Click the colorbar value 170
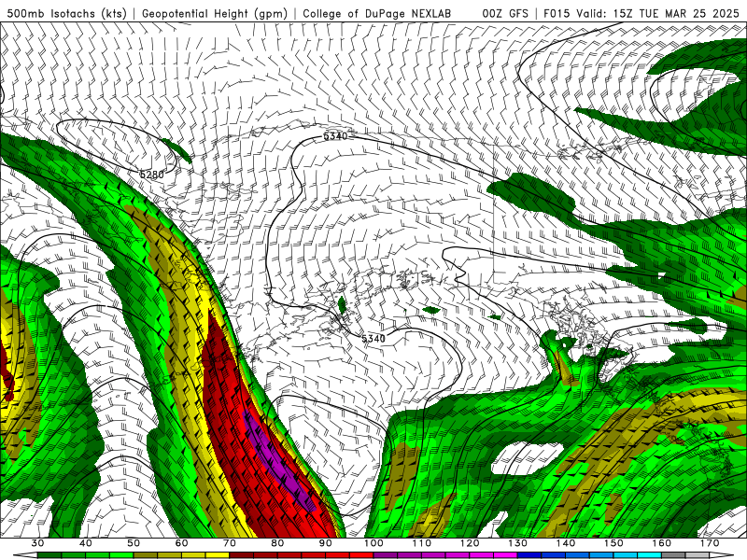Screen dimensions: 747x560 tap(710, 543)
